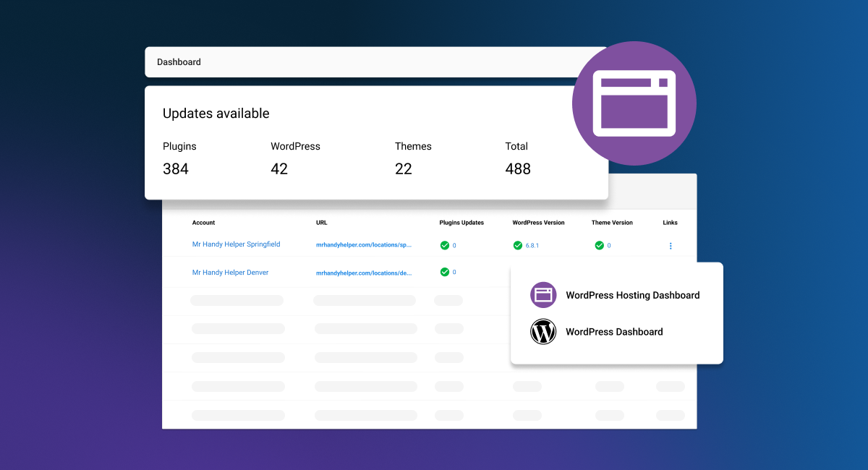The width and height of the screenshot is (868, 470).
Task: Click the WordPress count 42
Action: 279,169
